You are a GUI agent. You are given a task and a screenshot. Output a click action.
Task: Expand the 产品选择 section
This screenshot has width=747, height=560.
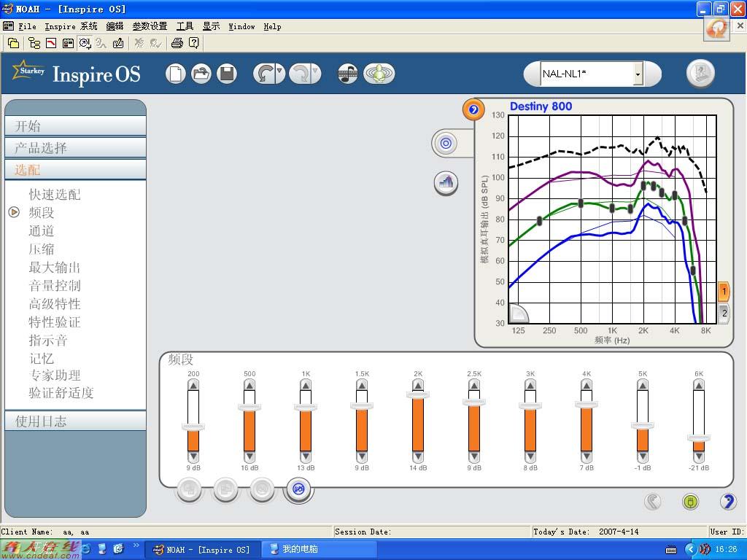(75, 147)
